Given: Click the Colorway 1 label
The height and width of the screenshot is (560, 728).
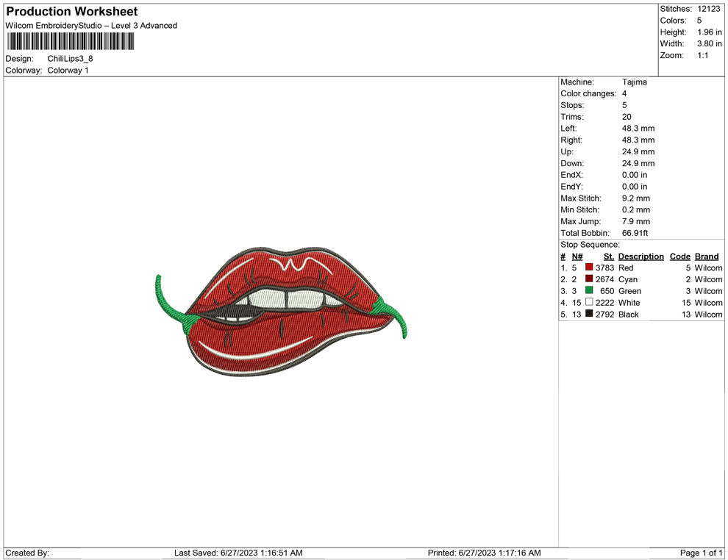Looking at the screenshot, I should coord(68,71).
